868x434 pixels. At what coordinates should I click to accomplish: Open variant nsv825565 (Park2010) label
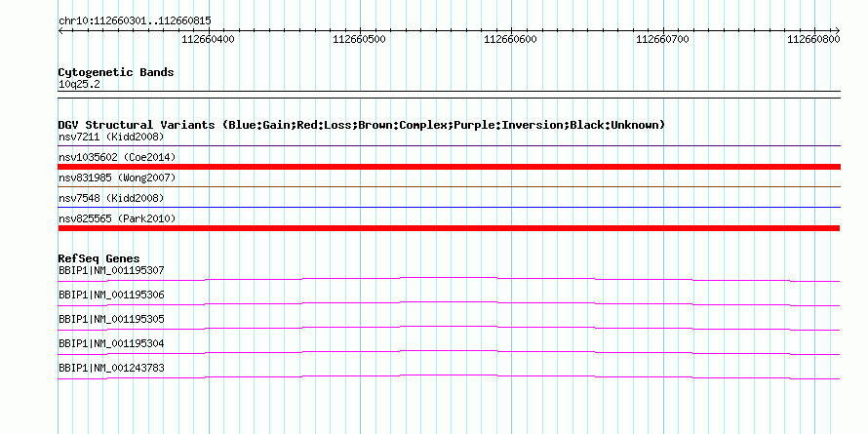(x=117, y=218)
